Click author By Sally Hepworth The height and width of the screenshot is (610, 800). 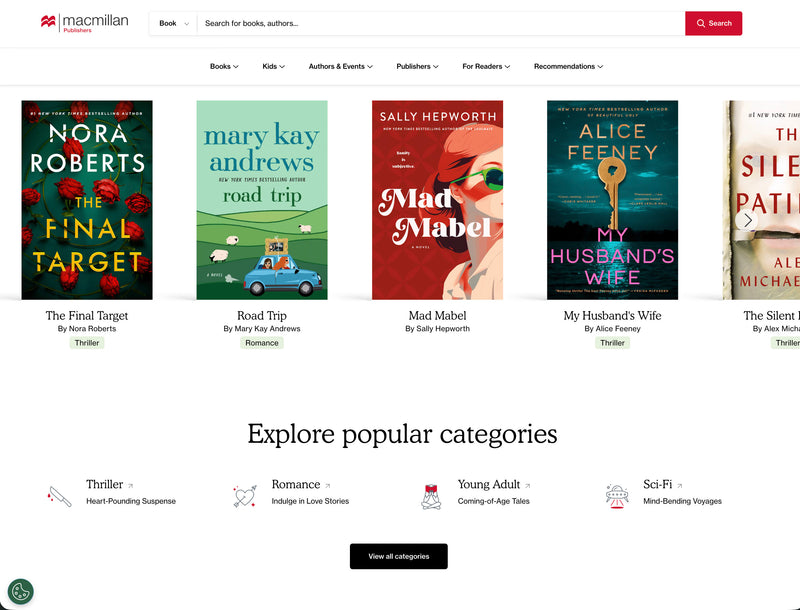pyautogui.click(x=437, y=328)
